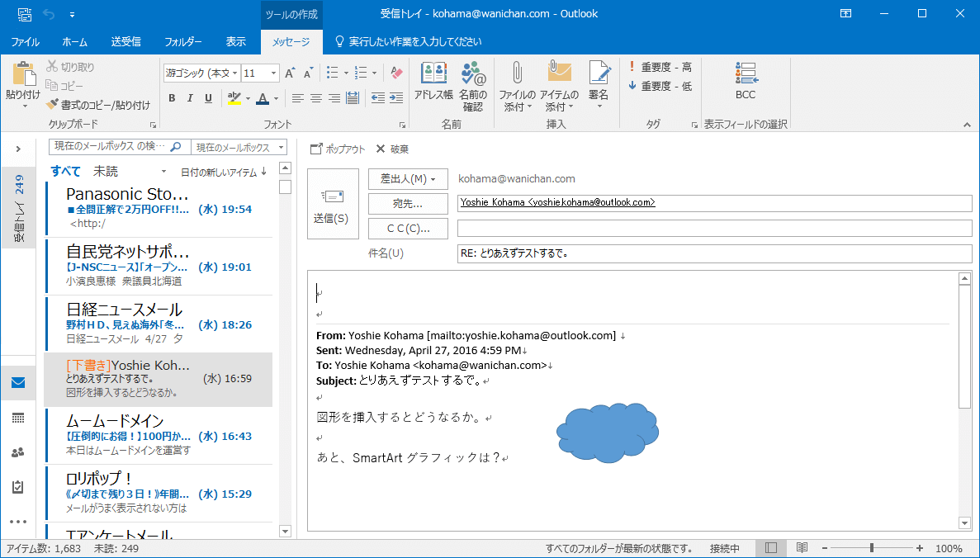Toggle italic formatting
Screen dimensions: 980x558
(x=190, y=98)
